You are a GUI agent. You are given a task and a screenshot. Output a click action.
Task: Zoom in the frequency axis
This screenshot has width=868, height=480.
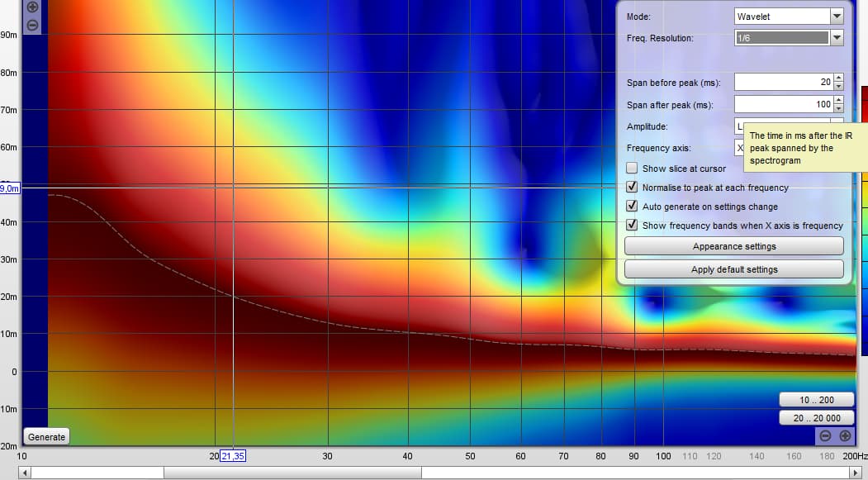[x=845, y=436]
